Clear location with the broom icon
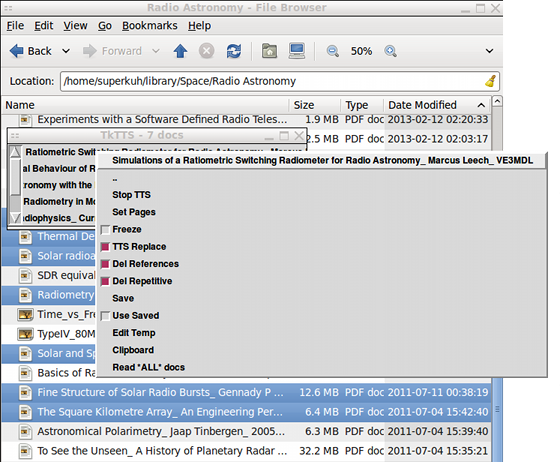The image size is (560, 462). click(491, 81)
